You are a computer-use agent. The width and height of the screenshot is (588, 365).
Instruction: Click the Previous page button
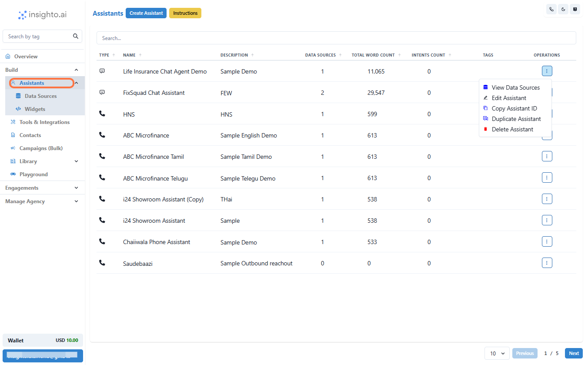[525, 353]
